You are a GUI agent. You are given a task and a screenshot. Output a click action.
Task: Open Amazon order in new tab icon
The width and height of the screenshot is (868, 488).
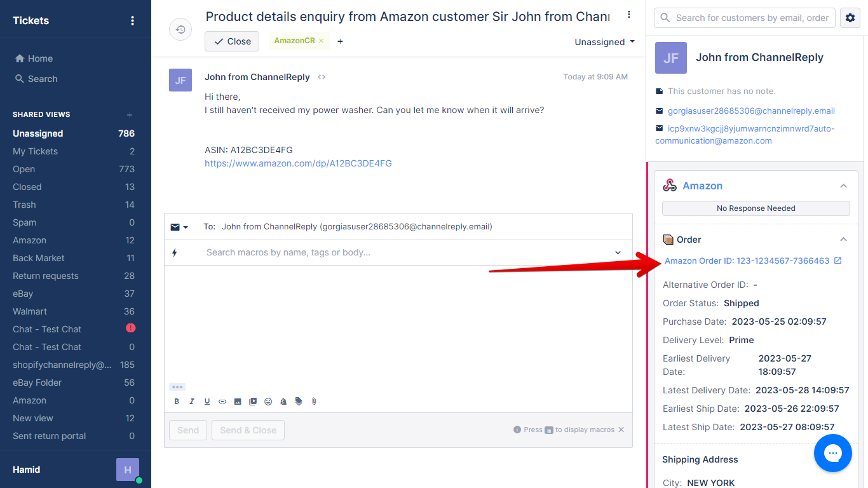point(837,261)
